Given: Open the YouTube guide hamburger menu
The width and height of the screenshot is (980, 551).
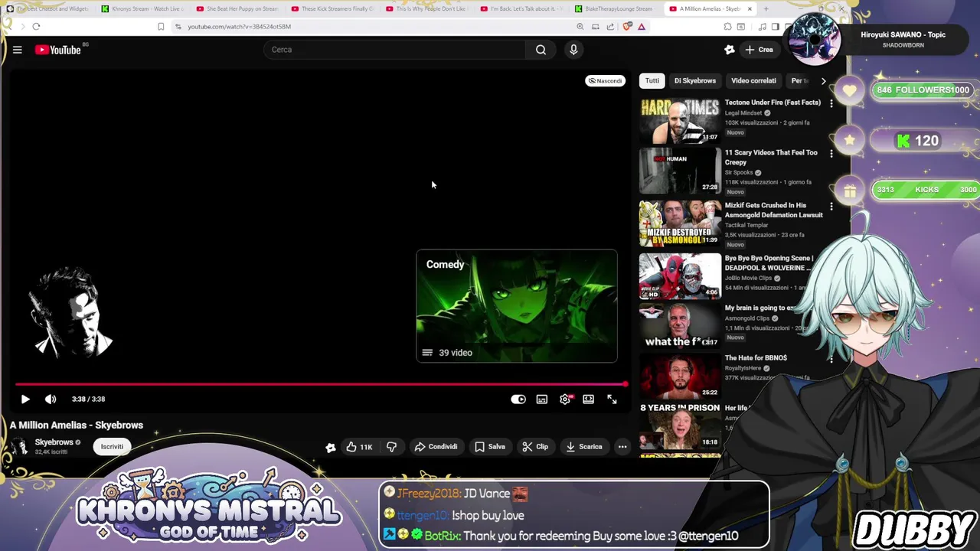Looking at the screenshot, I should [x=17, y=50].
